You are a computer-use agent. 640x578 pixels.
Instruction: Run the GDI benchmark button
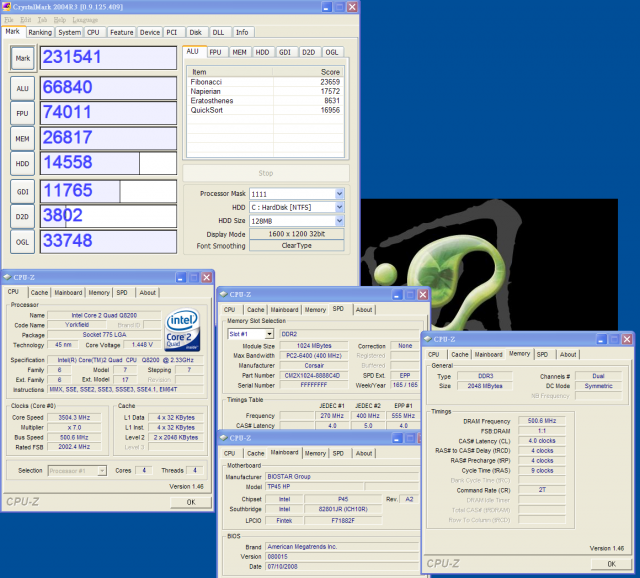click(x=22, y=192)
